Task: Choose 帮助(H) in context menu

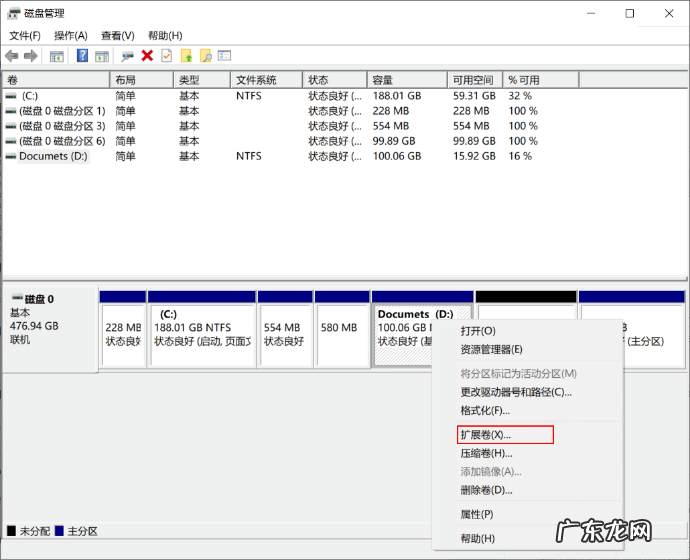Action: pos(477,538)
